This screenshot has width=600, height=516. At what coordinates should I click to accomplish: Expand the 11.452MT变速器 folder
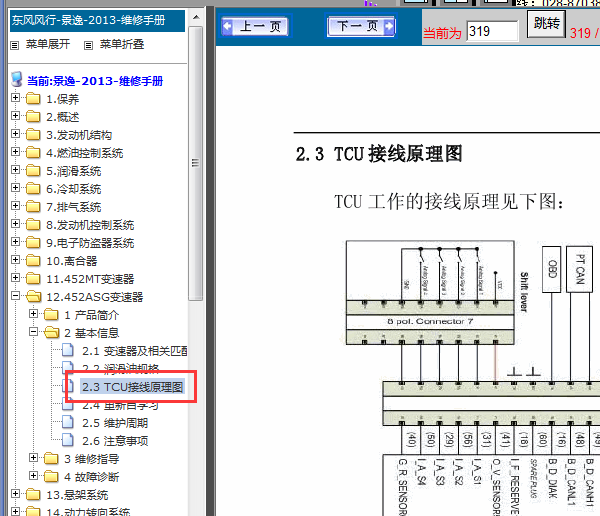[15, 278]
